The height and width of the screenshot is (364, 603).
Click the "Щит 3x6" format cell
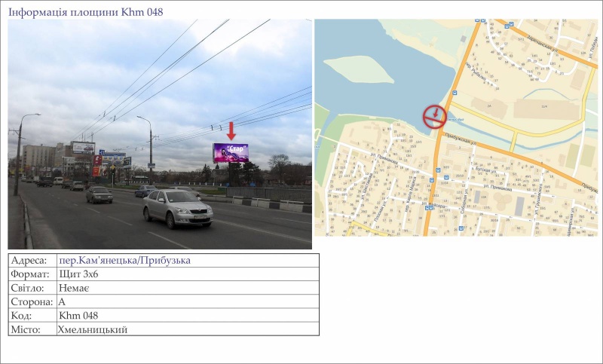[x=78, y=274]
